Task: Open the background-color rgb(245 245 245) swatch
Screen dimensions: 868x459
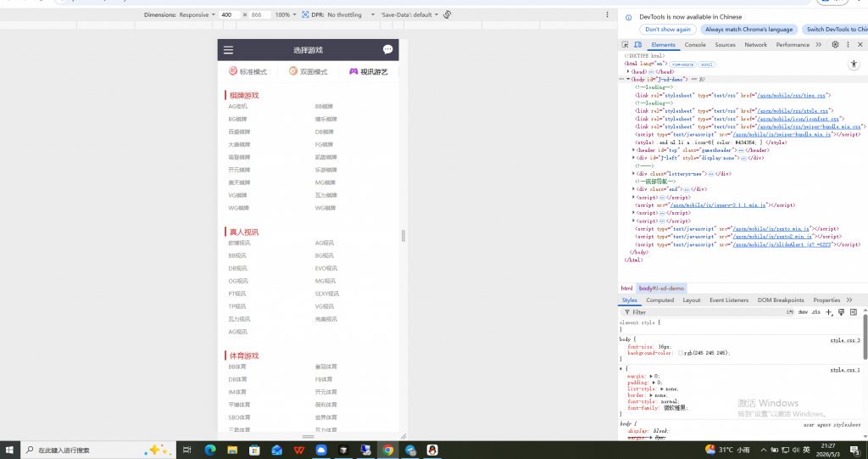Action: pos(681,353)
